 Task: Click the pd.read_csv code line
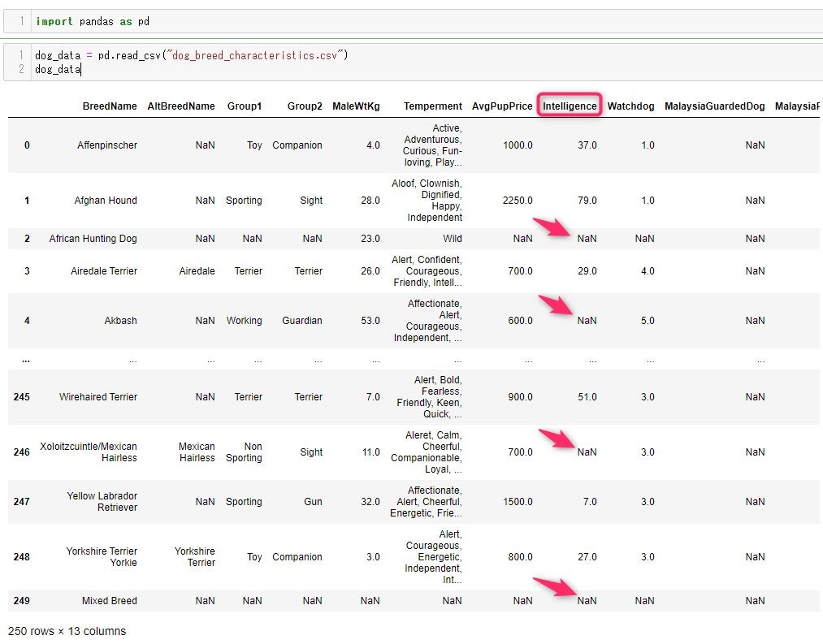[192, 55]
